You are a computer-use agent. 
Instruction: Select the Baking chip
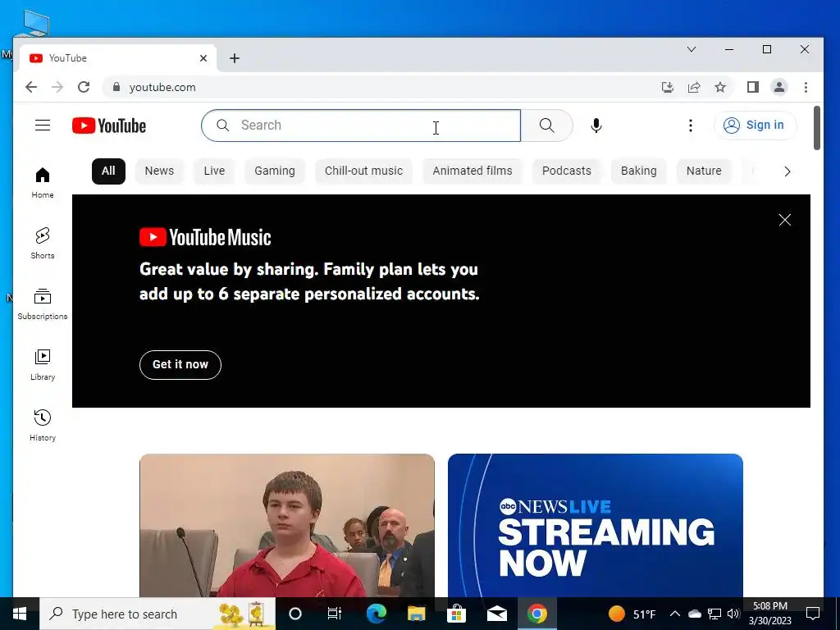(x=638, y=171)
